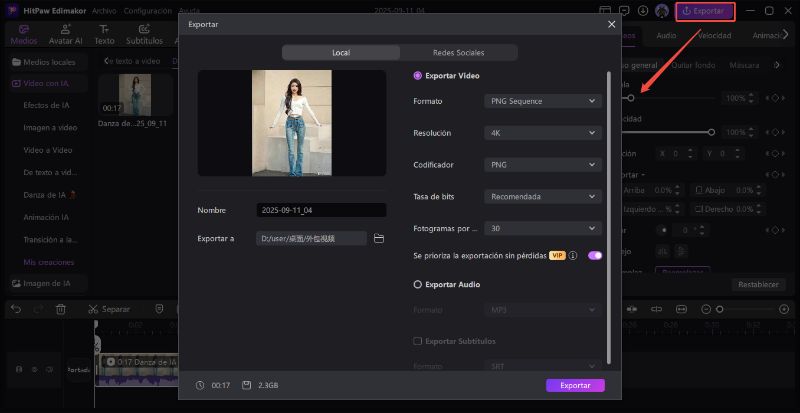This screenshot has height=413, width=800.
Task: Click the timeline zoom slider handle
Action: pyautogui.click(x=719, y=309)
